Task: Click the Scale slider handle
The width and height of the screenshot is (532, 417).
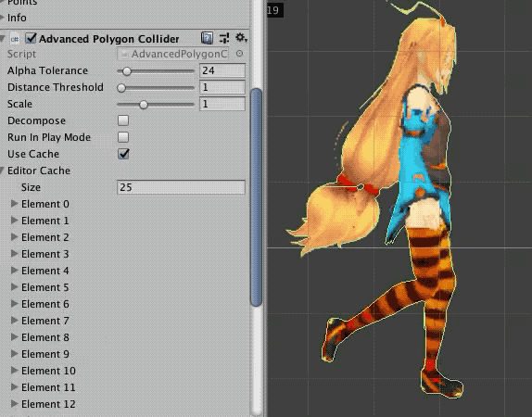Action: click(x=144, y=104)
